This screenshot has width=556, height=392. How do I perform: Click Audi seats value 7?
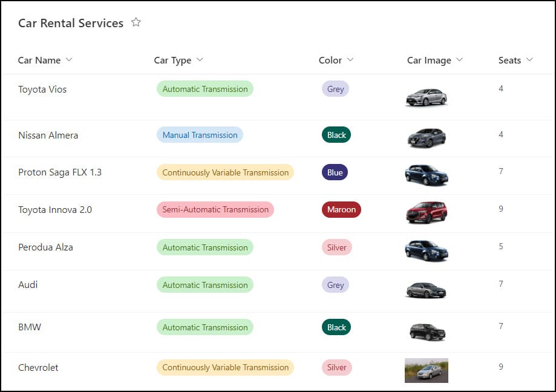point(501,284)
